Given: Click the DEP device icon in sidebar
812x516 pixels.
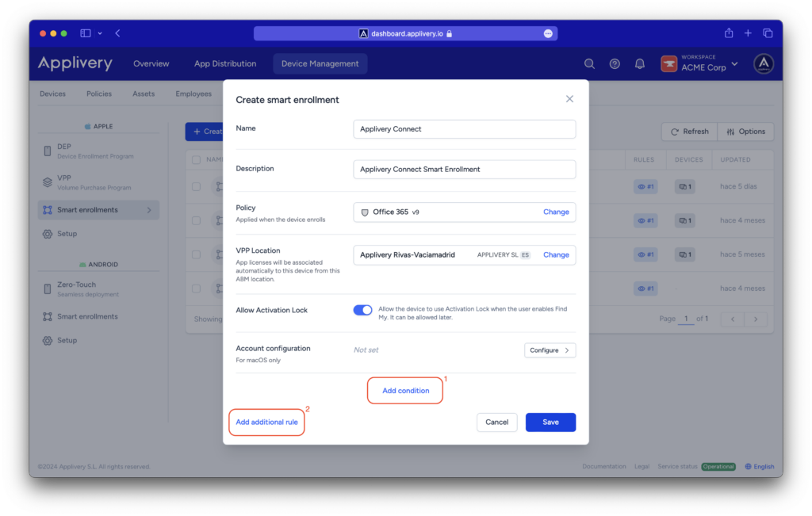Looking at the screenshot, I should click(x=47, y=151).
